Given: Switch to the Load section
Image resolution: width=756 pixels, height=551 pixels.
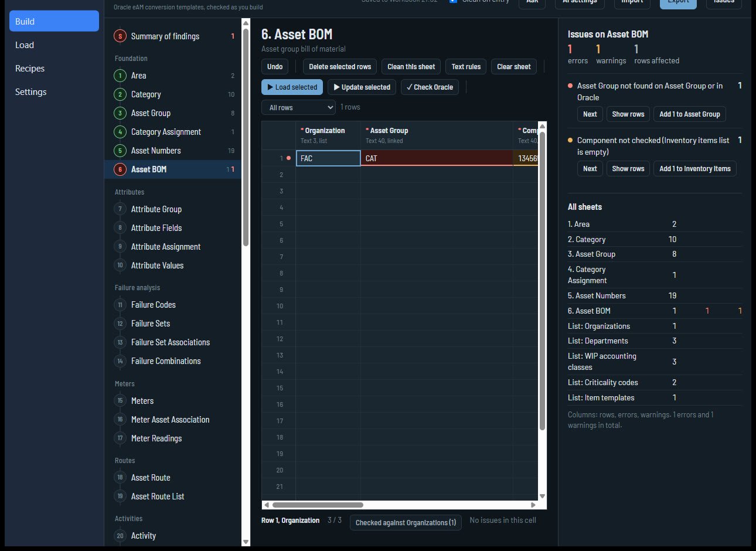Looking at the screenshot, I should [x=54, y=45].
